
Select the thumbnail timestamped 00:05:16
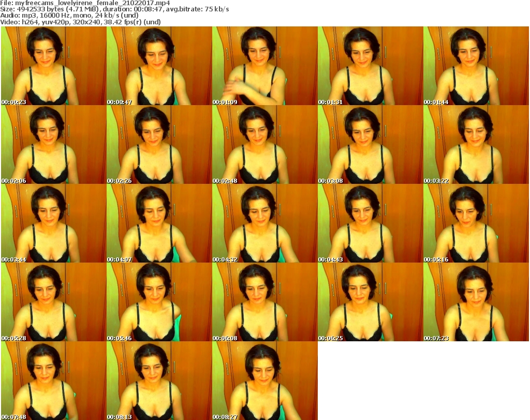(x=476, y=223)
